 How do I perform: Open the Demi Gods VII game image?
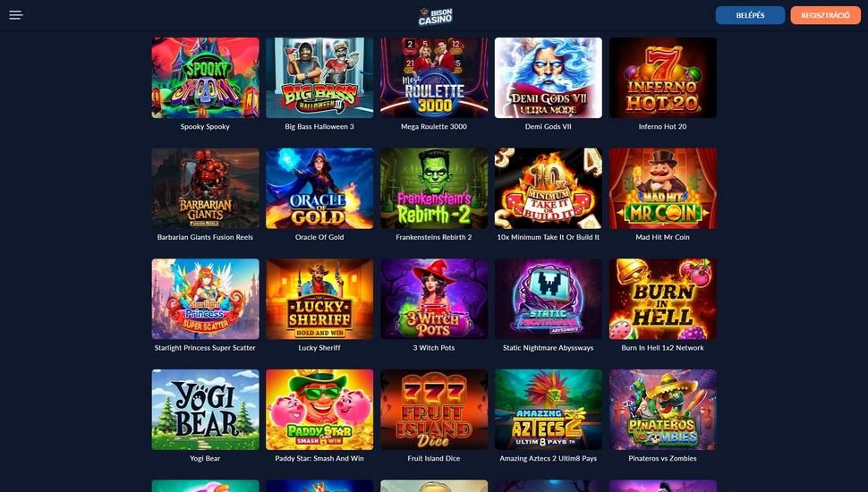(x=548, y=78)
